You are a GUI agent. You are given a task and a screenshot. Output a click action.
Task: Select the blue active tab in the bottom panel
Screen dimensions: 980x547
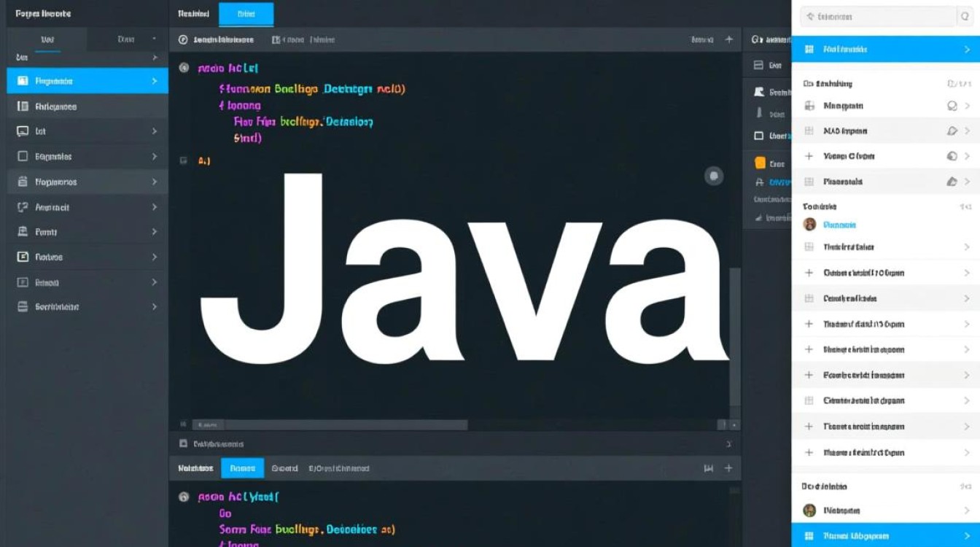(x=241, y=468)
